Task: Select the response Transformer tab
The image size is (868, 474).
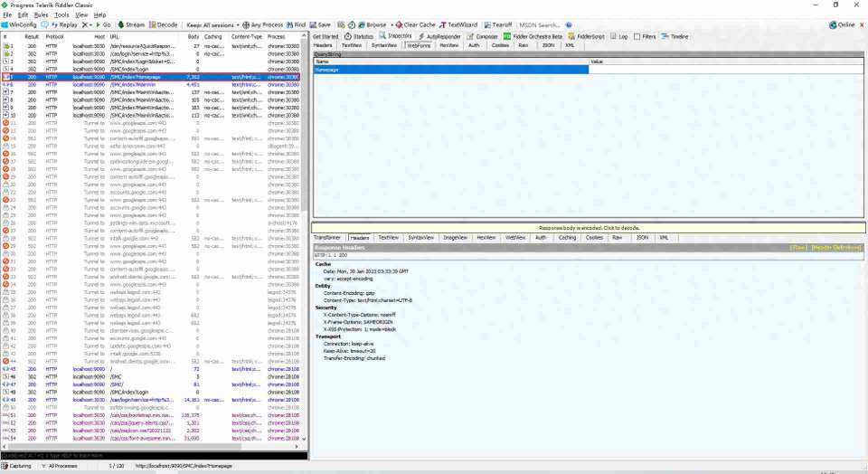Action: tap(326, 238)
